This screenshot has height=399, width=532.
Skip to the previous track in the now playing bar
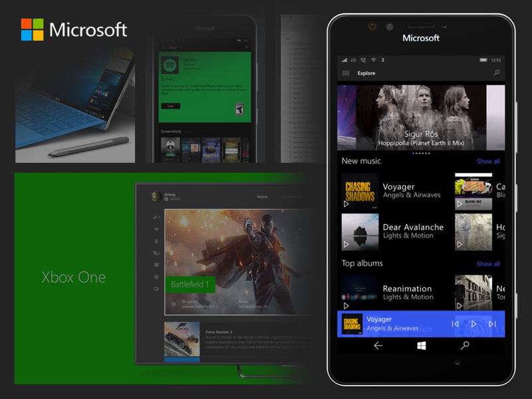click(x=456, y=324)
